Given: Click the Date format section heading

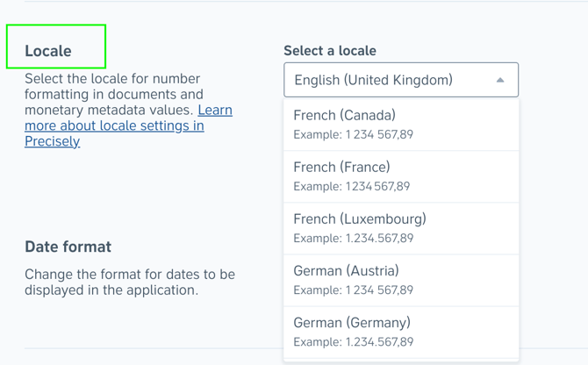Looking at the screenshot, I should 68,247.
